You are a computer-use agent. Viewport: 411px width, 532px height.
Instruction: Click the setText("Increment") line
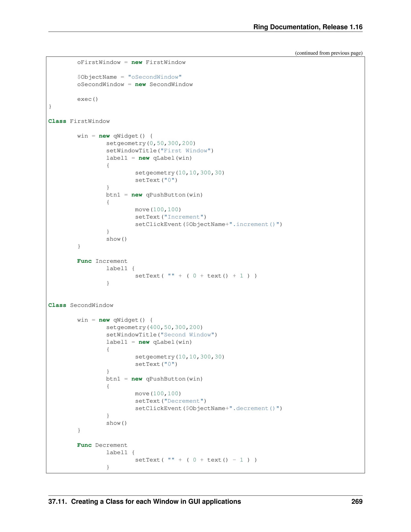pos(170,217)
